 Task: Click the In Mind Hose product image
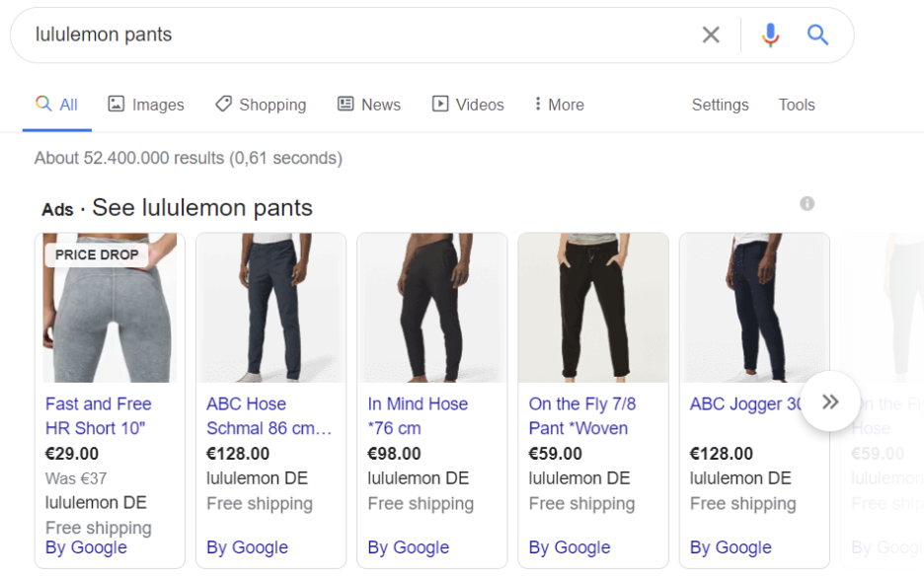point(432,308)
